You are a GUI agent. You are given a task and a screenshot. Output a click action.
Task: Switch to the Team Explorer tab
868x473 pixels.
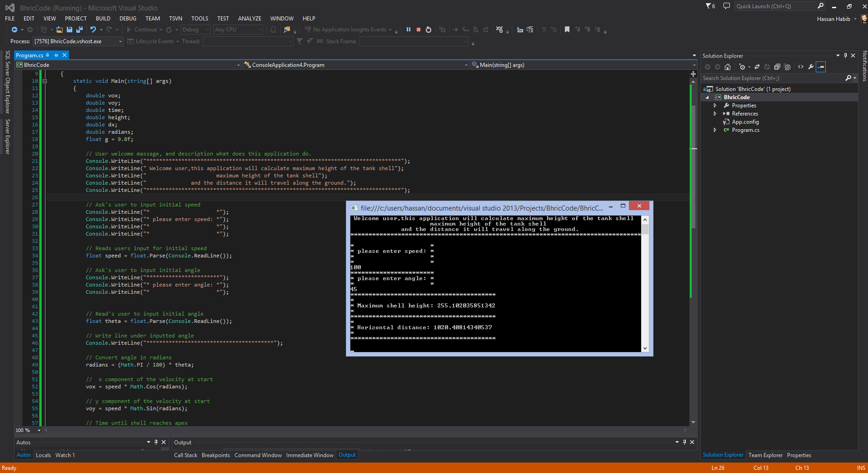766,455
